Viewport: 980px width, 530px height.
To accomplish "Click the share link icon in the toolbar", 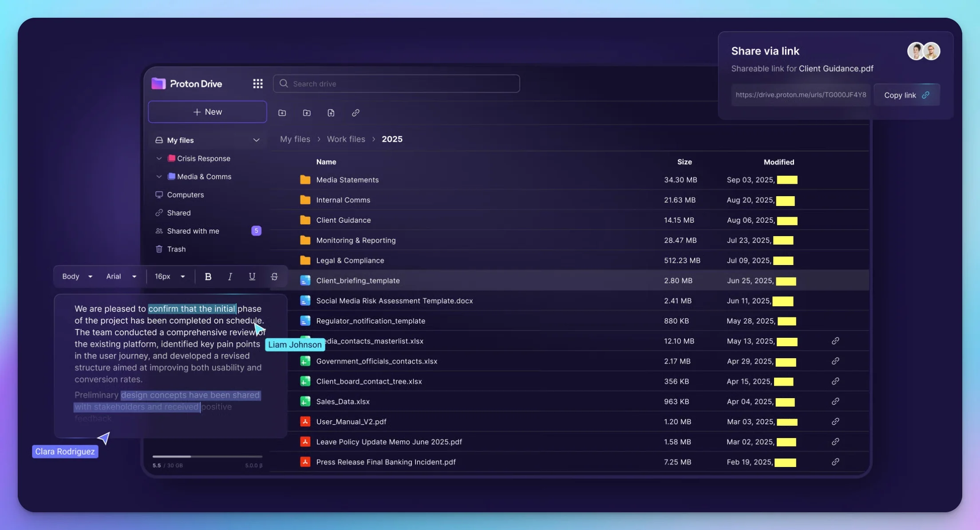I will click(x=355, y=112).
